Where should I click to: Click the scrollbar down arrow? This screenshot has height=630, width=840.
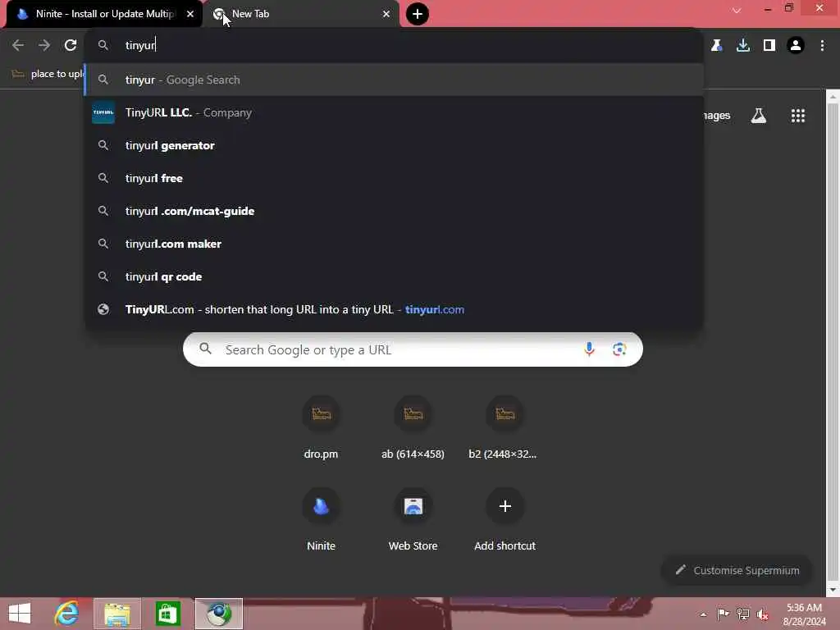coord(833,591)
